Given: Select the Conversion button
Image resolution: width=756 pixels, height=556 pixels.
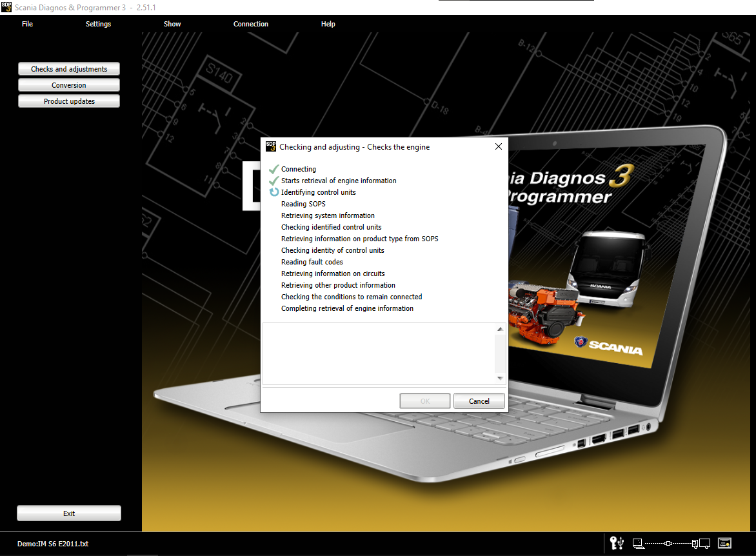Looking at the screenshot, I should point(69,85).
